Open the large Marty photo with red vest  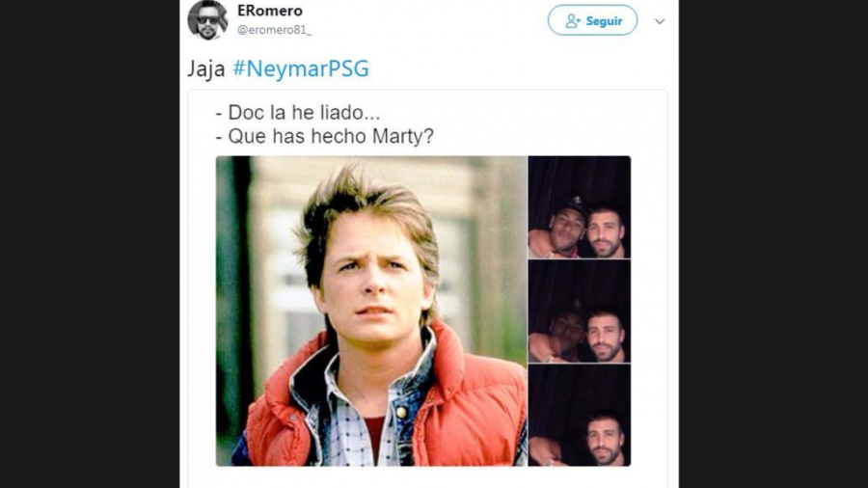click(371, 311)
